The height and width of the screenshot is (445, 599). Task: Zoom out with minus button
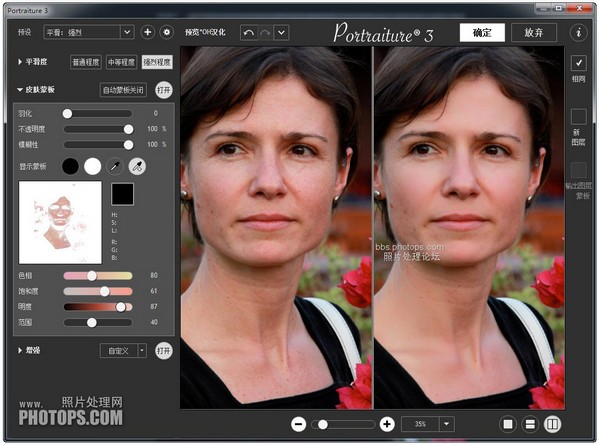(x=298, y=424)
